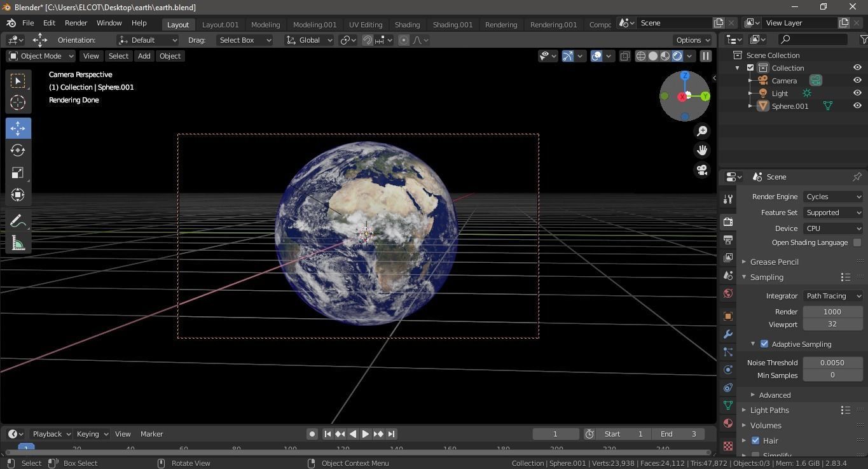Open the Orientation Default dropdown
This screenshot has width=868, height=469.
coord(148,40)
